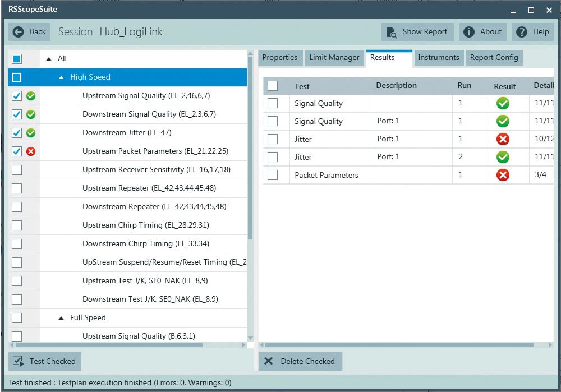Collapse the All tree node
561x392 pixels.
49,59
